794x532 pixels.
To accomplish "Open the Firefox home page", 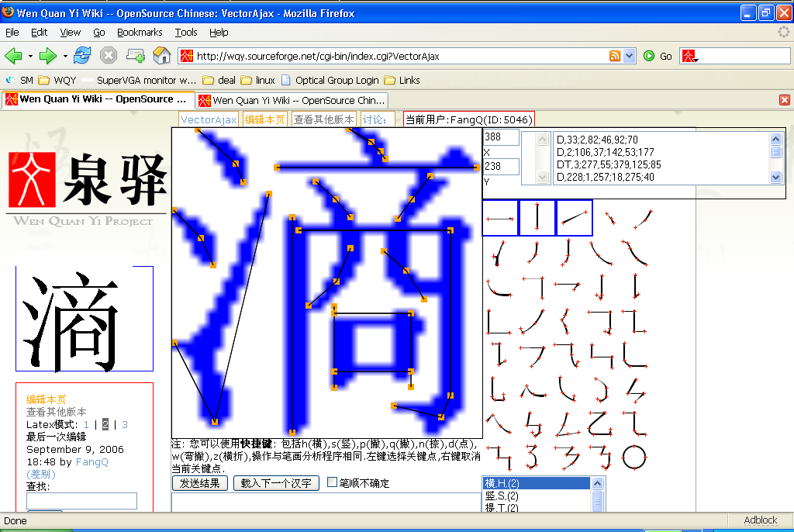I will tap(161, 55).
